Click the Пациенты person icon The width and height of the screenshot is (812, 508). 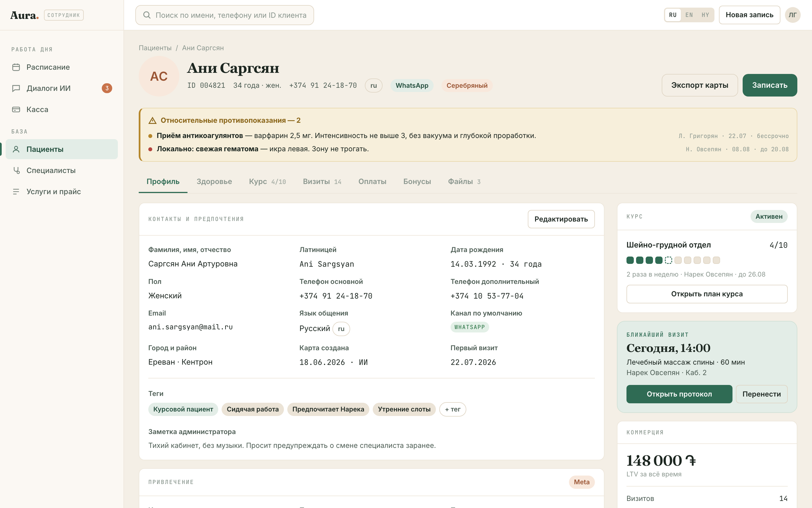(16, 149)
